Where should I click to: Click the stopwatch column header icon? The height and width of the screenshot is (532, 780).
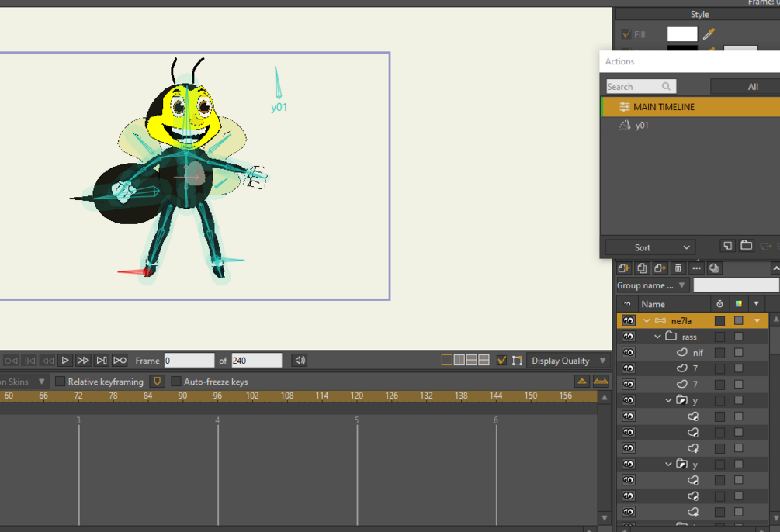[719, 304]
